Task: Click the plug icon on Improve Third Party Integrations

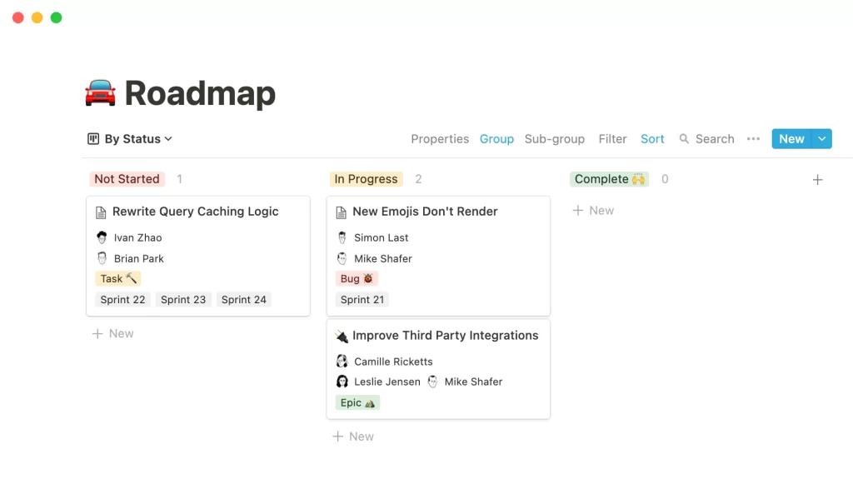Action: tap(342, 336)
